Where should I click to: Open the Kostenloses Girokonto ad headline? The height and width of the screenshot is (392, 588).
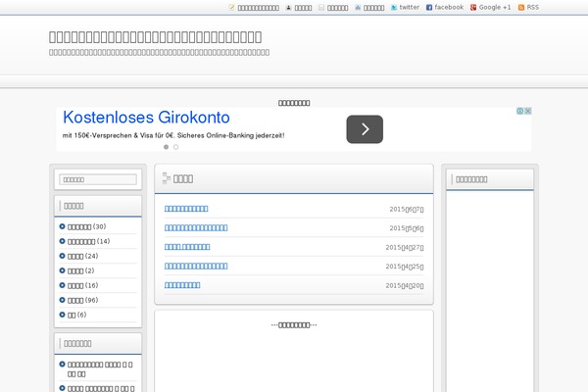coord(146,118)
